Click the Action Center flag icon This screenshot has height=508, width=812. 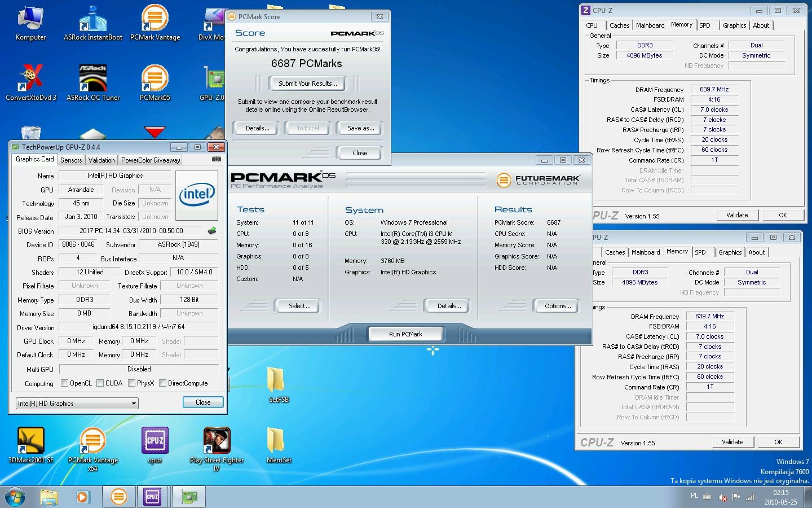(736, 497)
